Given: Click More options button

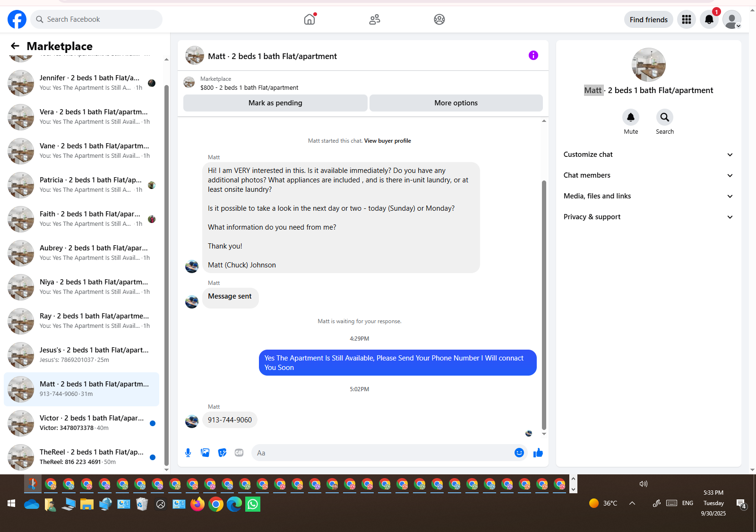Looking at the screenshot, I should click(x=456, y=103).
